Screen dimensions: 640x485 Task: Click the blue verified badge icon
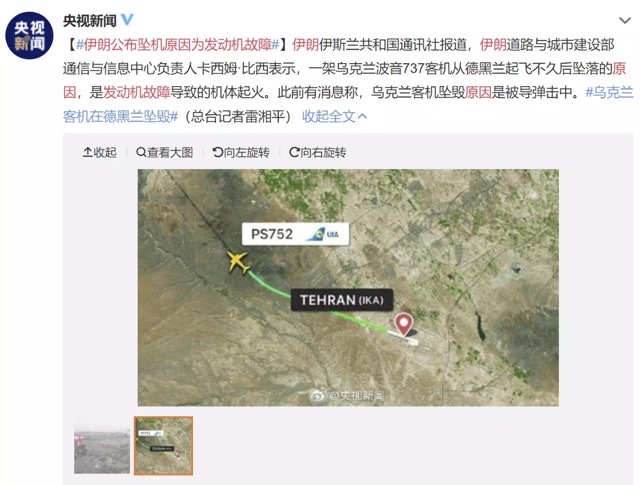128,20
